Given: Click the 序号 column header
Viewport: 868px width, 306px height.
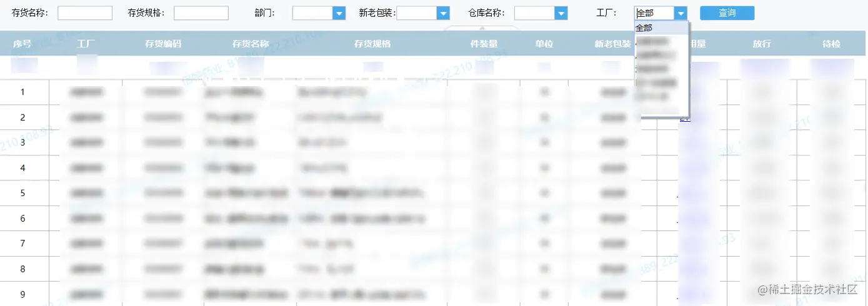Looking at the screenshot, I should pyautogui.click(x=22, y=44).
